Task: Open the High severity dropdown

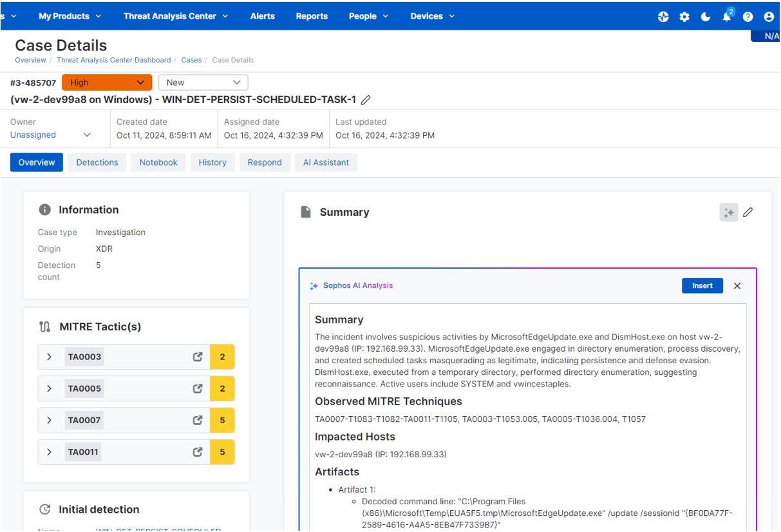Action: pos(107,82)
